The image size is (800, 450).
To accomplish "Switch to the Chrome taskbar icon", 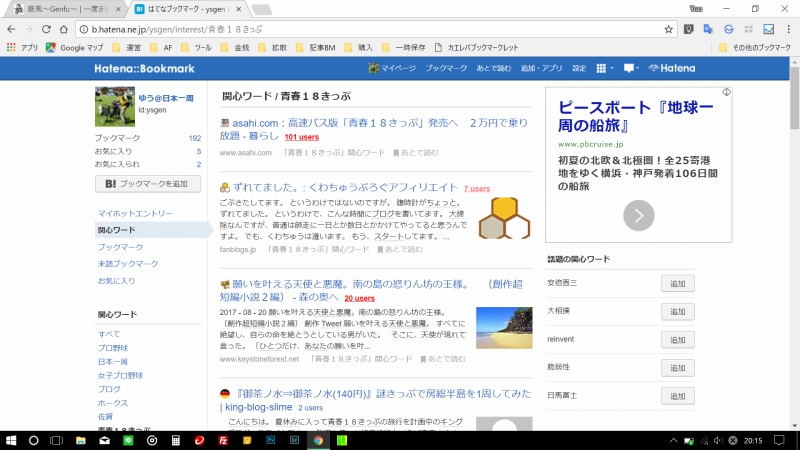I will tap(318, 440).
